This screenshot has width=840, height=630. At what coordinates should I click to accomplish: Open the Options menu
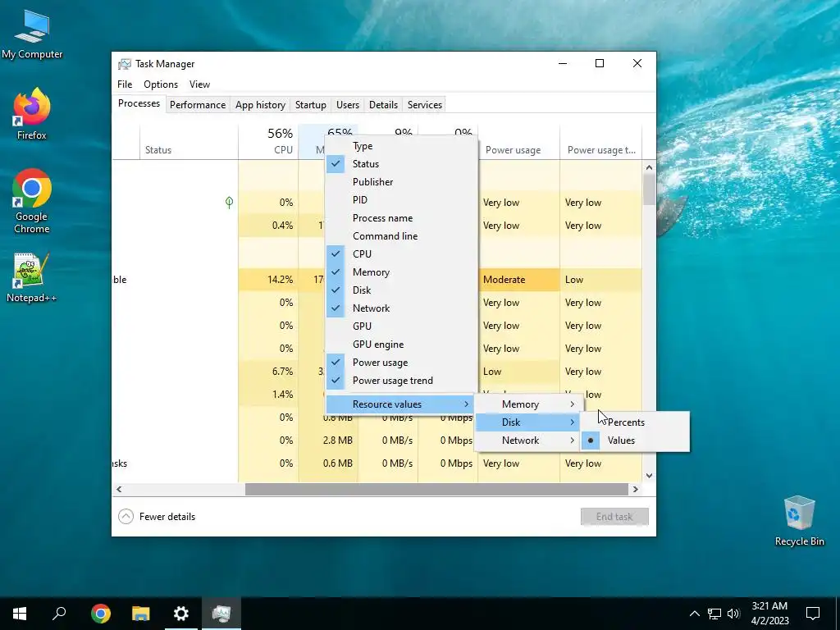pyautogui.click(x=161, y=84)
